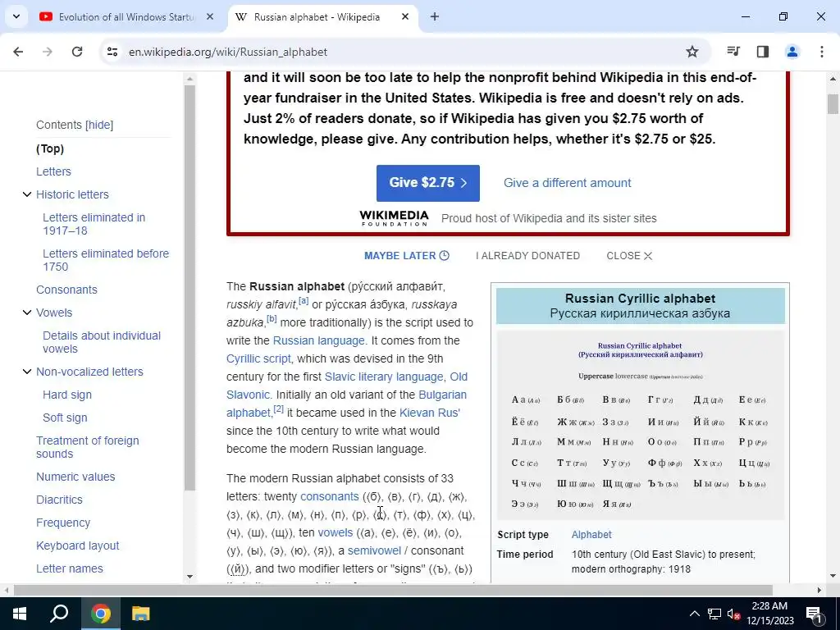Open the Russian Cyrillic alphabet chart image
The image size is (840, 630).
click(641, 426)
